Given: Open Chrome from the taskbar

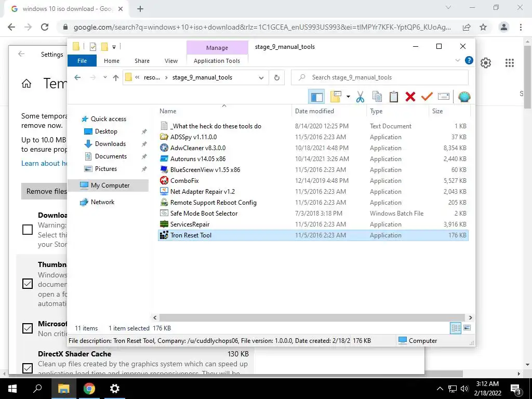Looking at the screenshot, I should [x=89, y=389].
